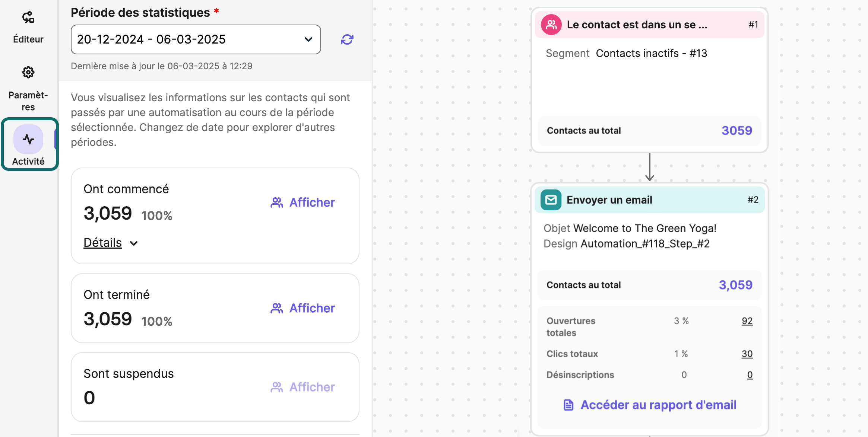
Task: Click the report document icon beside Accéder au rapport
Action: (x=568, y=405)
